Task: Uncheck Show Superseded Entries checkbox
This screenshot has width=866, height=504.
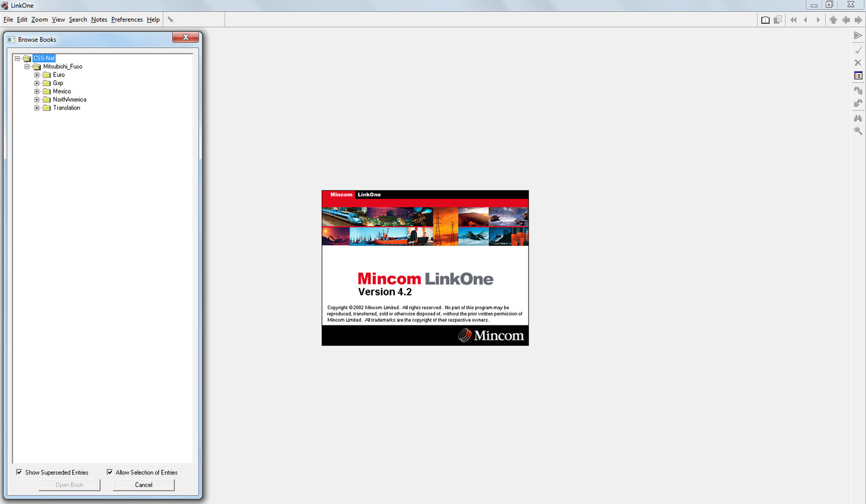Action: point(19,472)
